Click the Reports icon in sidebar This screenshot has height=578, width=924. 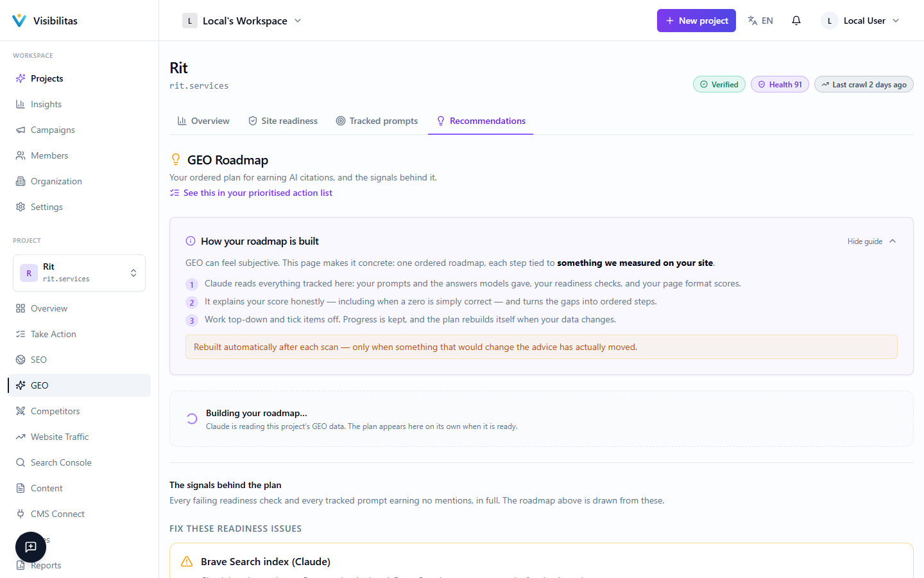click(x=21, y=565)
